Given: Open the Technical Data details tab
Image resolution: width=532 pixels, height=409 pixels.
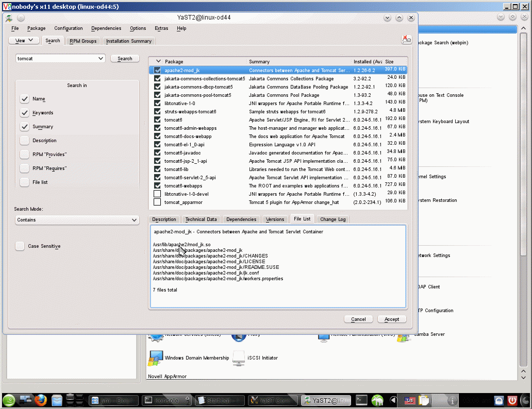Looking at the screenshot, I should 201,219.
